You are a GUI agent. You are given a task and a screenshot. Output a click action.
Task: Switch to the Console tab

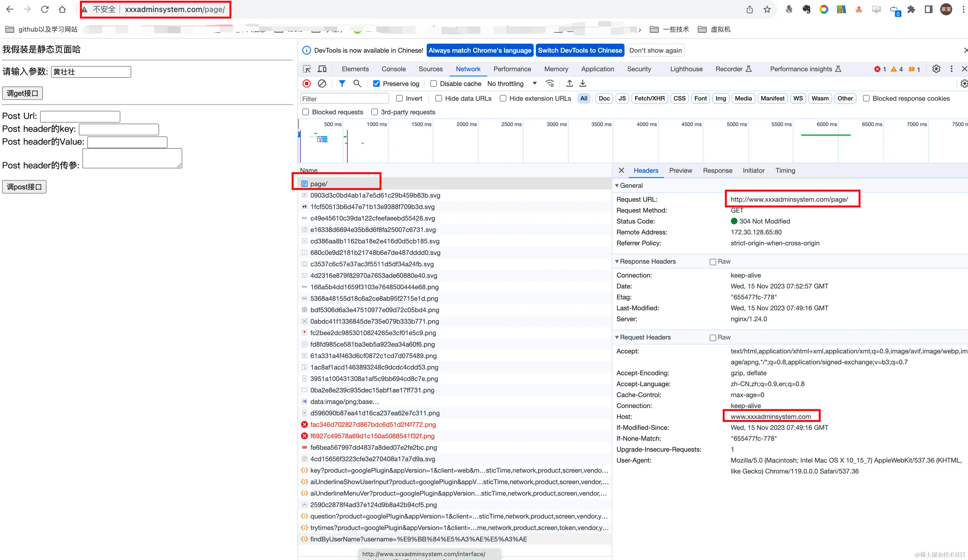coord(393,69)
